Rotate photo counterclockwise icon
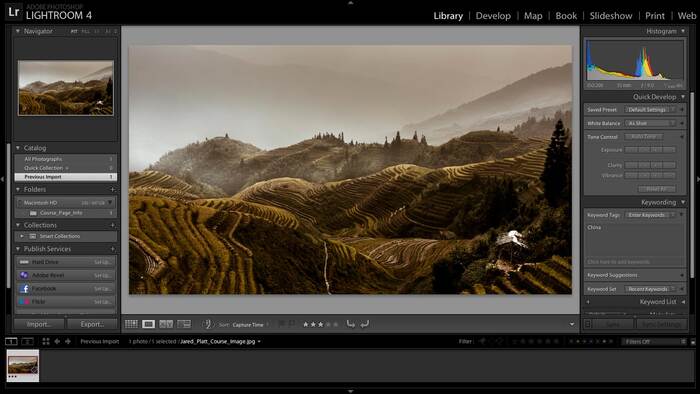Image resolution: width=700 pixels, height=394 pixels. click(351, 324)
